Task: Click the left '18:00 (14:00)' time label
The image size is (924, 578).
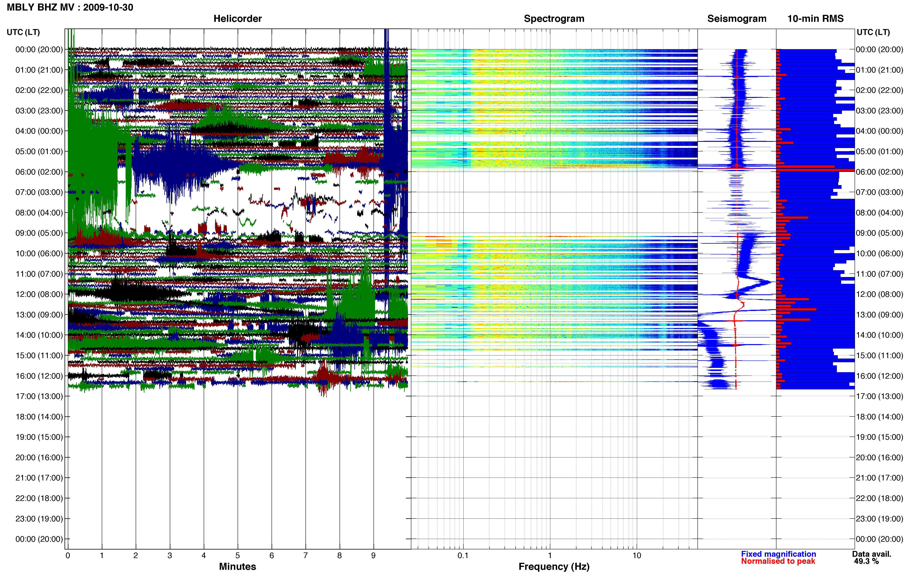Action: coord(39,417)
